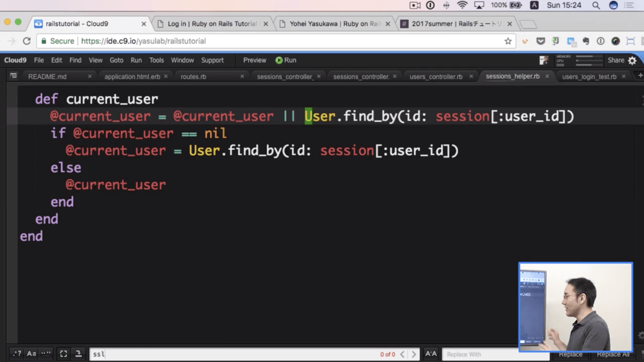Toggle the whole words search option
Image resolution: width=644 pixels, height=362 pixels.
coord(46,354)
